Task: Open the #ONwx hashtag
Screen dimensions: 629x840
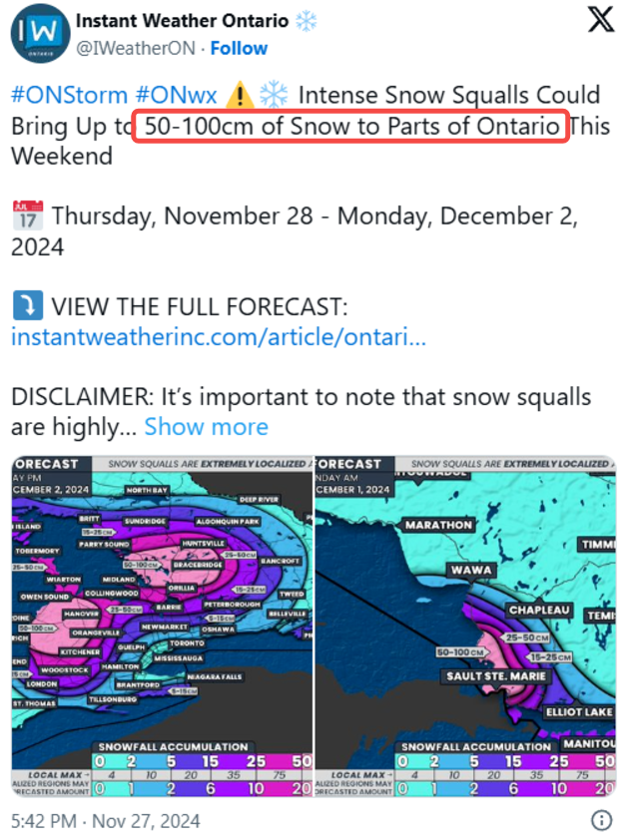Action: point(177,96)
